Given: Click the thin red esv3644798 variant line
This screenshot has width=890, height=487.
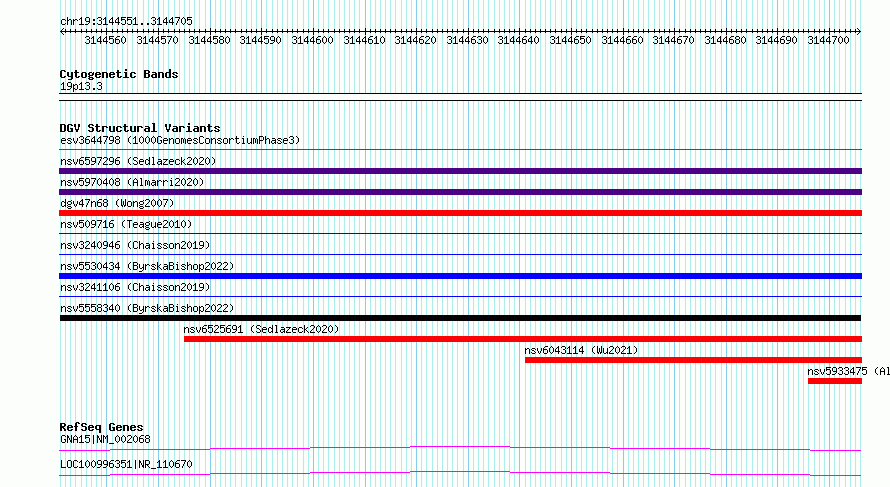Looking at the screenshot, I should [460, 150].
